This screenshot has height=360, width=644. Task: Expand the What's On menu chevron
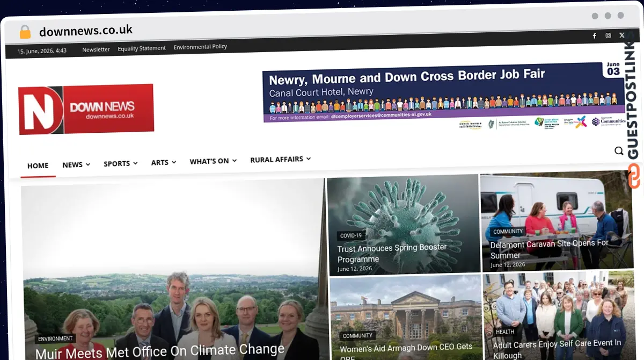[x=235, y=161]
